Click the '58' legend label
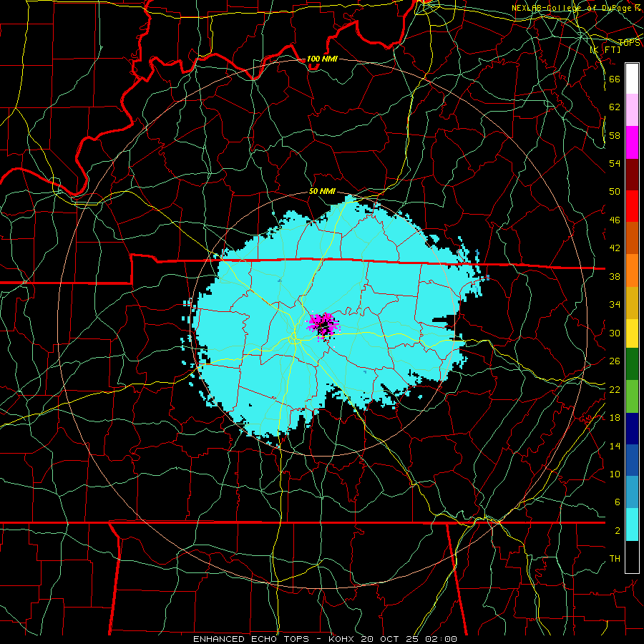Image resolution: width=644 pixels, height=644 pixels. click(x=615, y=135)
